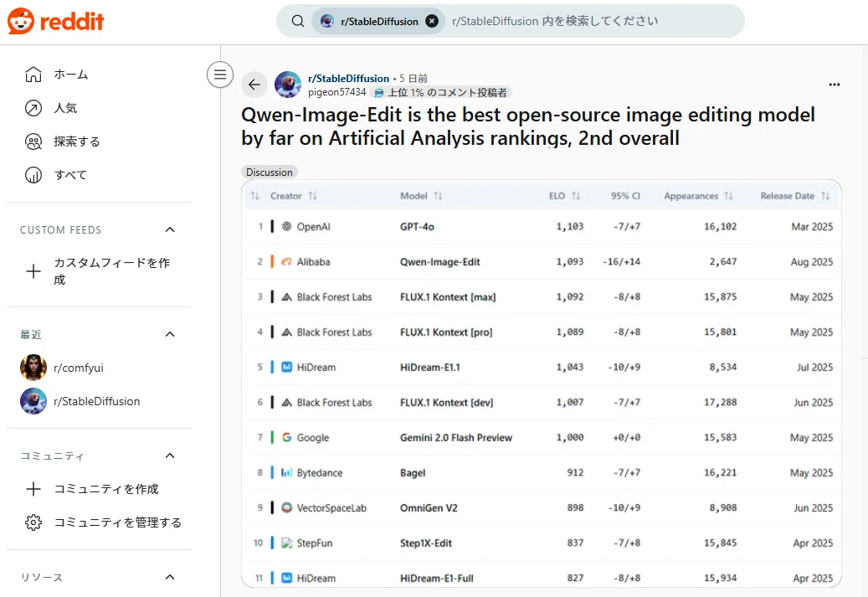Click the 95% CI column header

tap(625, 195)
